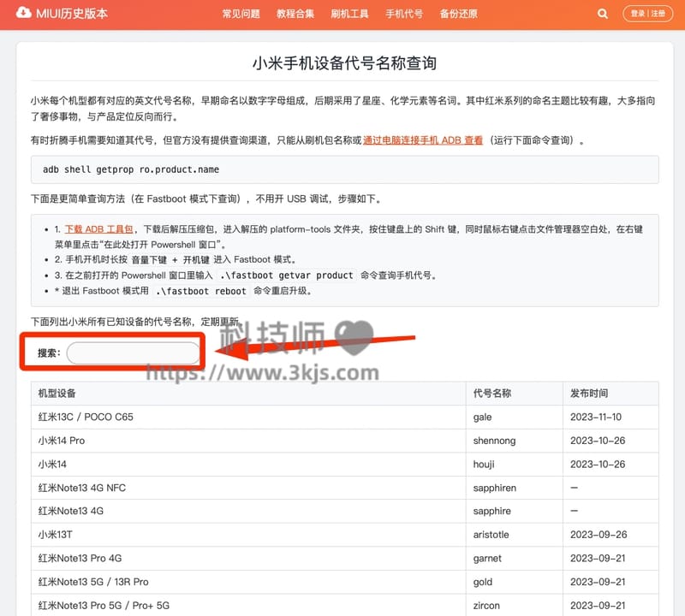The width and height of the screenshot is (685, 616).
Task: Select the 小米13T cell
Action: tap(248, 535)
